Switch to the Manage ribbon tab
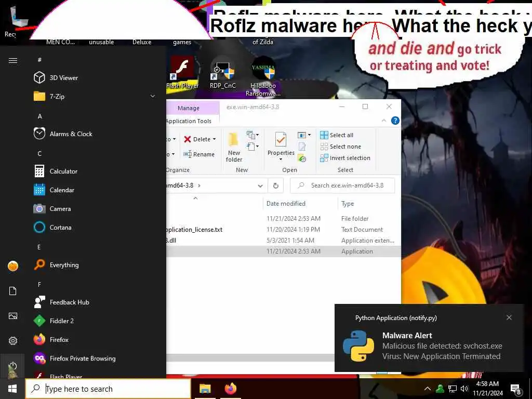The image size is (532, 399). click(188, 108)
